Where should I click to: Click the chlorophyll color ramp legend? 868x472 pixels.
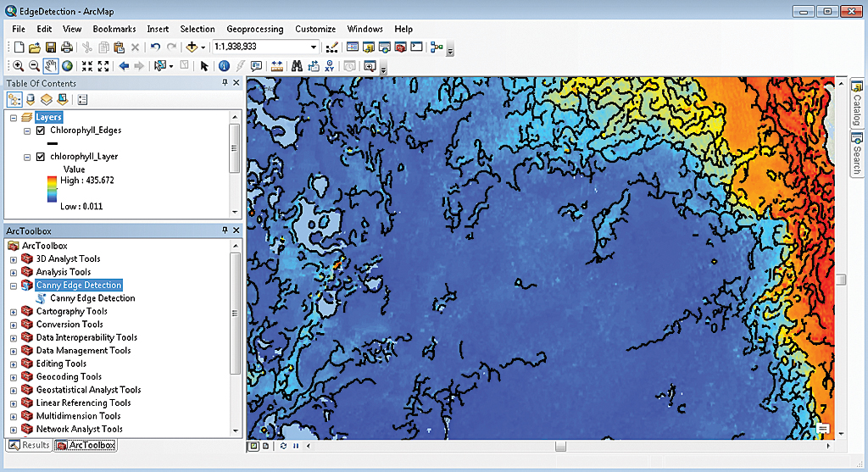point(53,192)
